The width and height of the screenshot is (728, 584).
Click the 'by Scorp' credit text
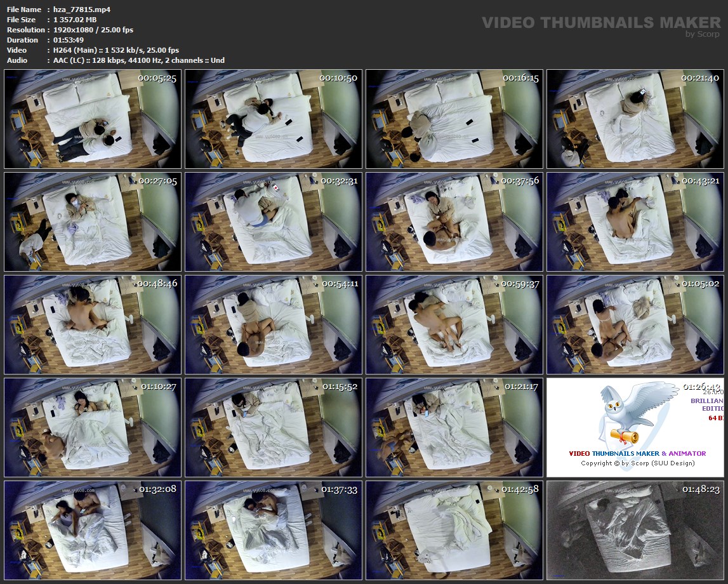tap(703, 34)
